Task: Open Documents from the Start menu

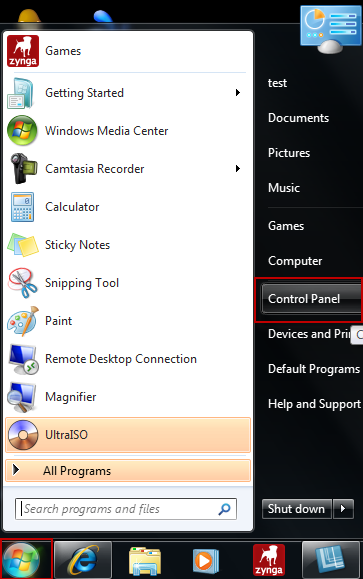Action: (x=298, y=118)
